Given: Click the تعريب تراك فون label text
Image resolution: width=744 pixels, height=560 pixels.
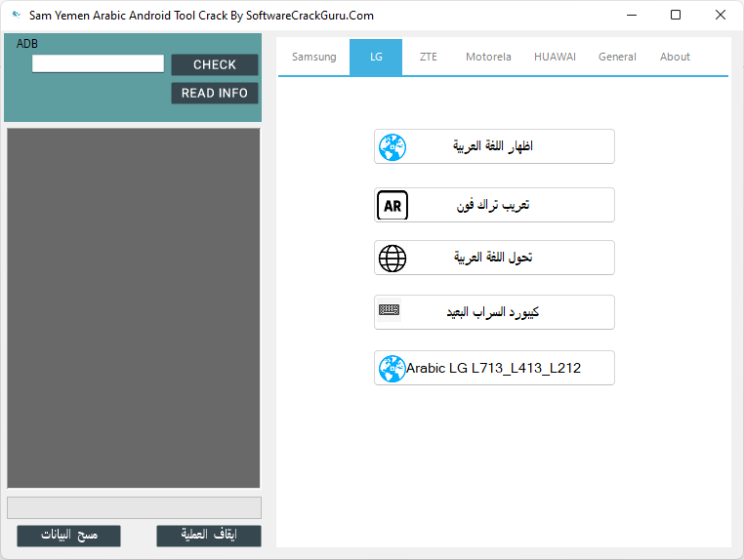Looking at the screenshot, I should 493,205.
